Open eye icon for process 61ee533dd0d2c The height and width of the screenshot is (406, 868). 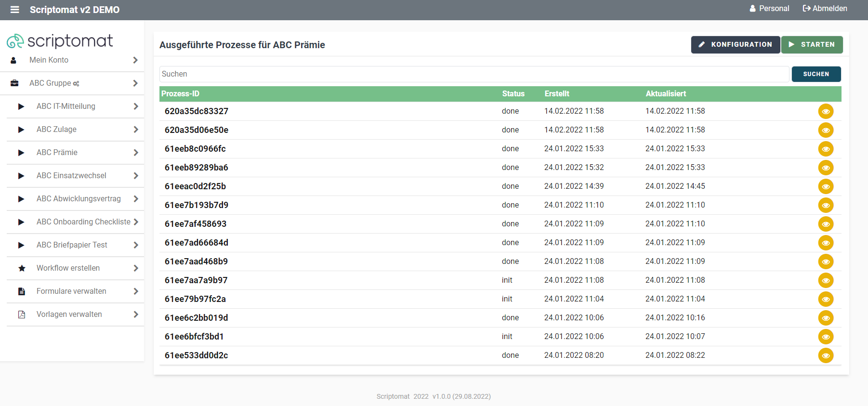826,355
